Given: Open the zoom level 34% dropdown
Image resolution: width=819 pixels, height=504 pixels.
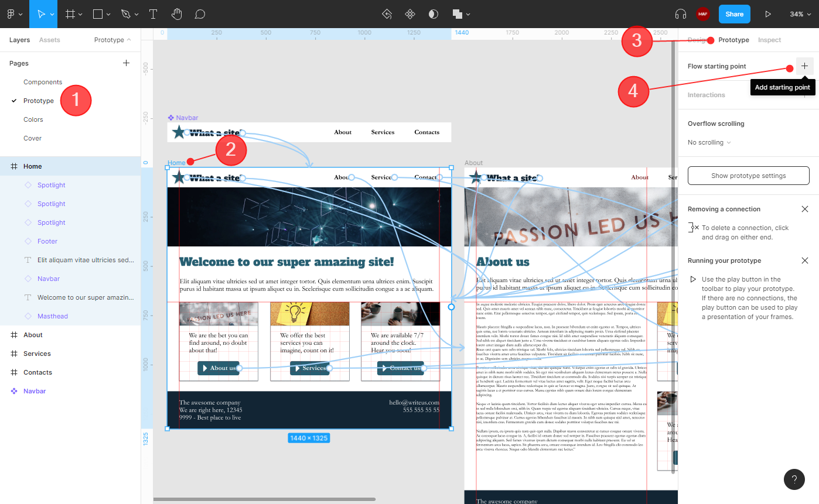Looking at the screenshot, I should pos(800,14).
